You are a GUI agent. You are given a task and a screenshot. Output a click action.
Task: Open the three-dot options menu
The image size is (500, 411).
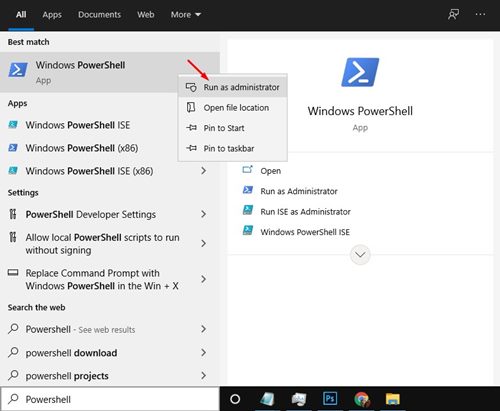coord(480,14)
